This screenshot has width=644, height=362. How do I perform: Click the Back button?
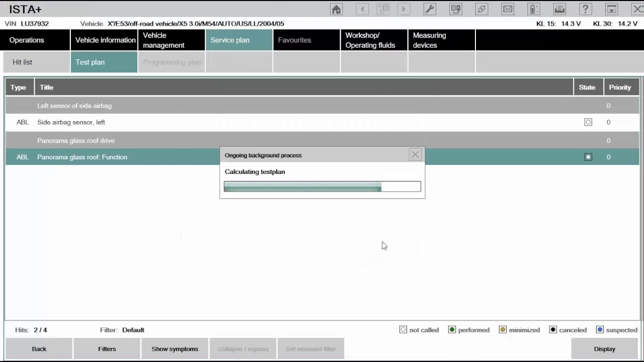(x=39, y=349)
